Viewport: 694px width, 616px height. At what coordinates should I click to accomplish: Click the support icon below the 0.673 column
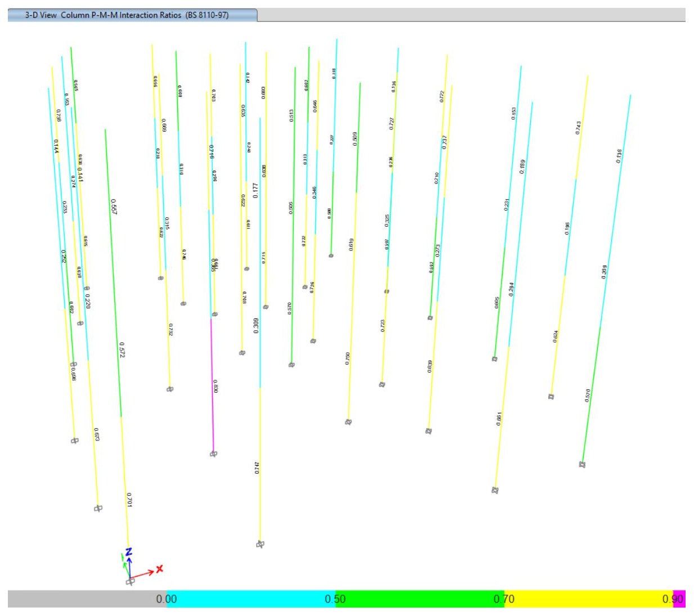click(98, 509)
